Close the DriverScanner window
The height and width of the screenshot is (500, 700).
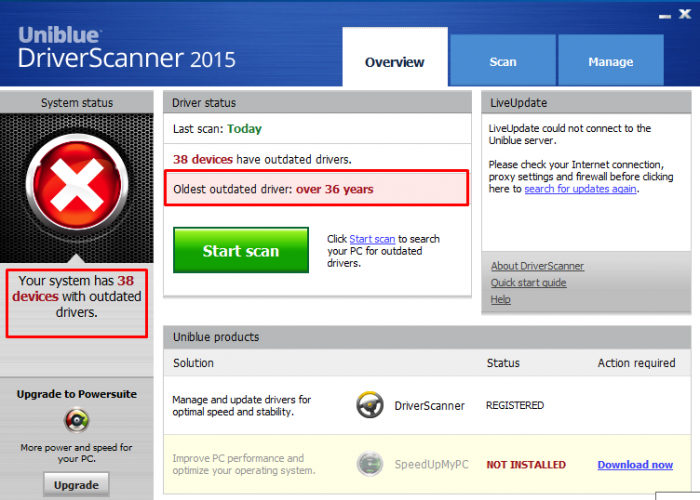coord(685,14)
